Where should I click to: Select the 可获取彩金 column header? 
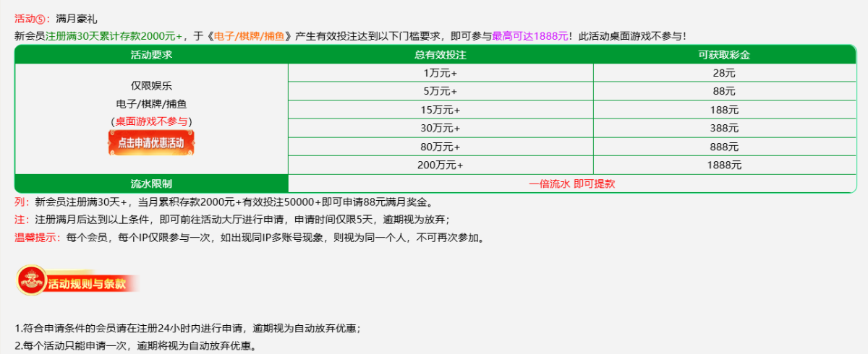(x=724, y=54)
